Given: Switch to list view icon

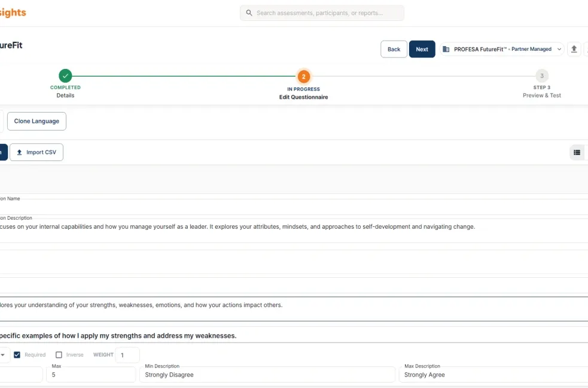Looking at the screenshot, I should (577, 152).
